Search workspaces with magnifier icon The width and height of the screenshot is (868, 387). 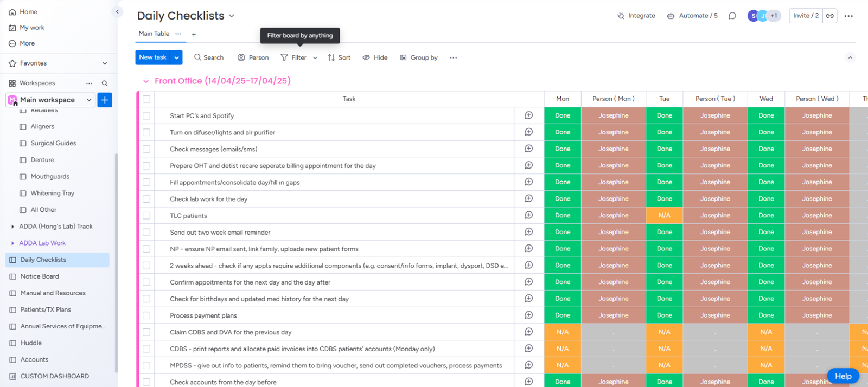tap(105, 83)
